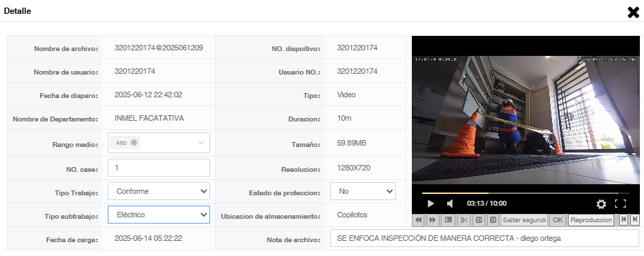Click the Copilotos storage location value
644x256 pixels.
[352, 215]
